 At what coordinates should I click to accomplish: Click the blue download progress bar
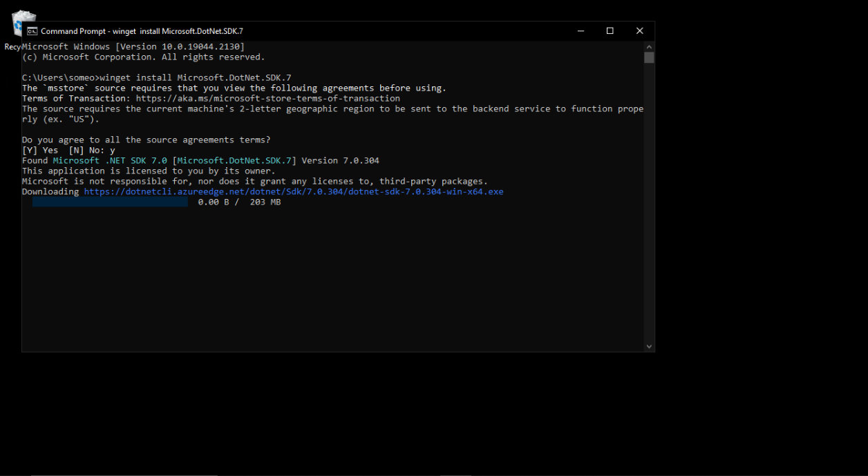pos(110,202)
